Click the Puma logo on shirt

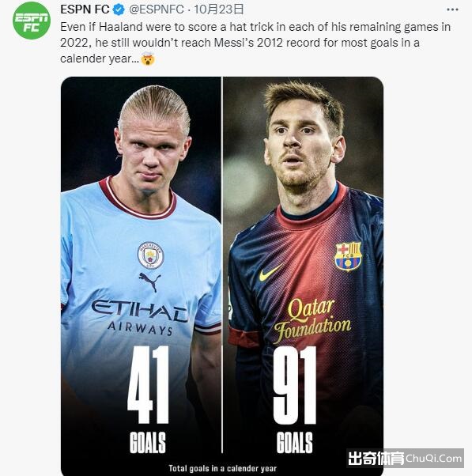(x=149, y=281)
